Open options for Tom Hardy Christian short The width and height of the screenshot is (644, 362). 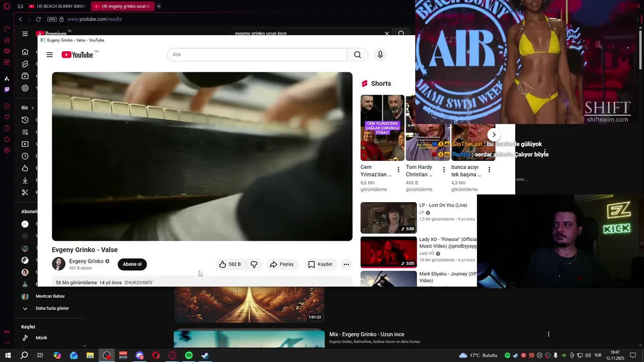(444, 169)
